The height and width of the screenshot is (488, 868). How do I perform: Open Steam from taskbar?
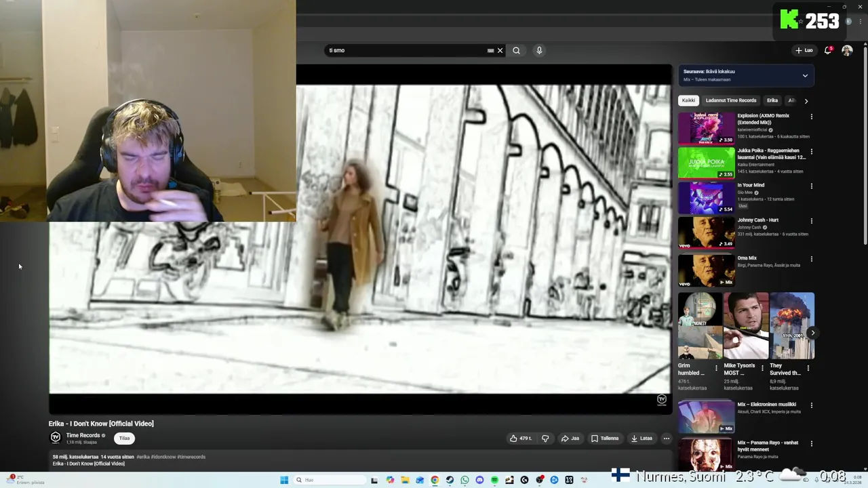click(450, 480)
